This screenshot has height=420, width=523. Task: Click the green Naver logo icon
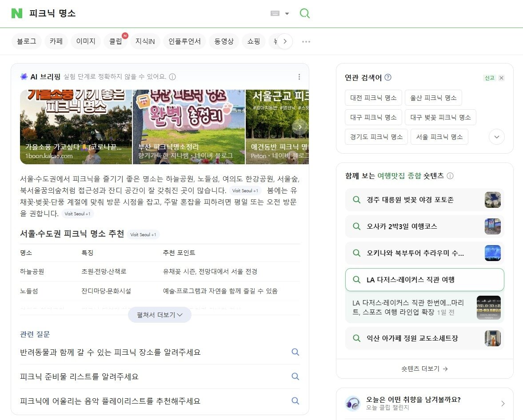[17, 13]
